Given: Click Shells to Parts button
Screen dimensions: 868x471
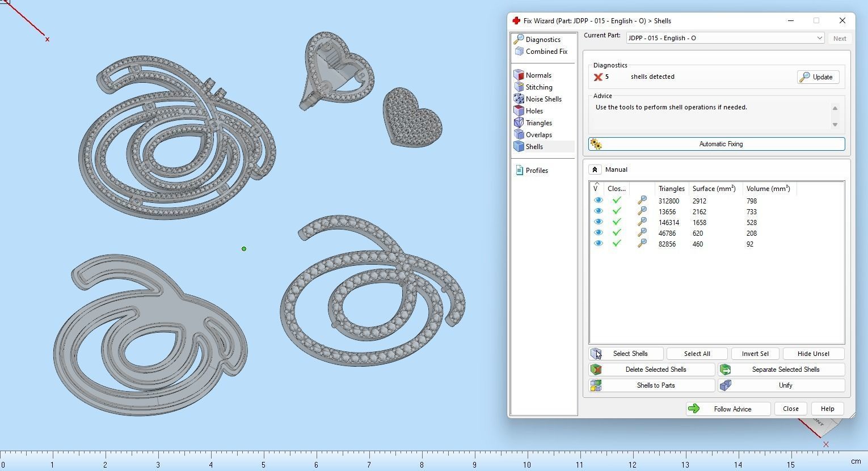Looking at the screenshot, I should tap(652, 385).
